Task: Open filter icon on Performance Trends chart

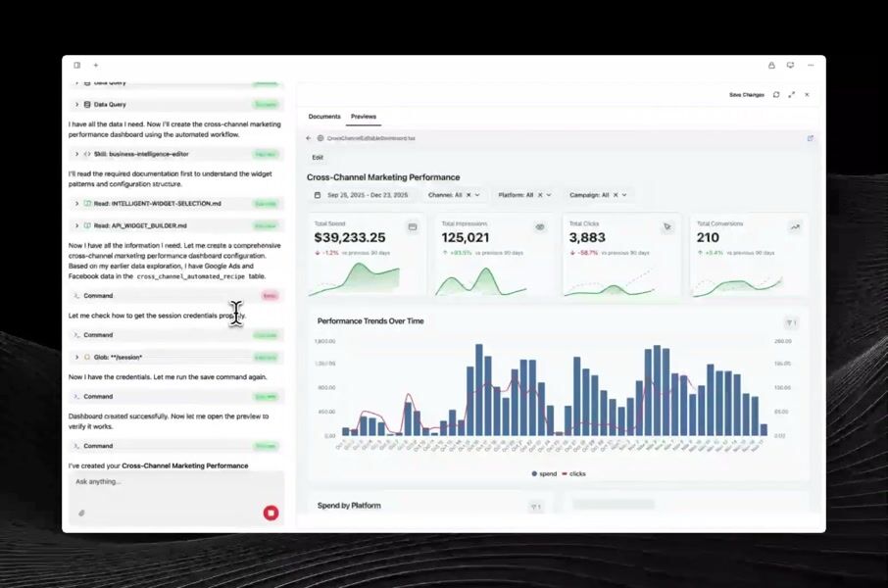Action: tap(791, 322)
